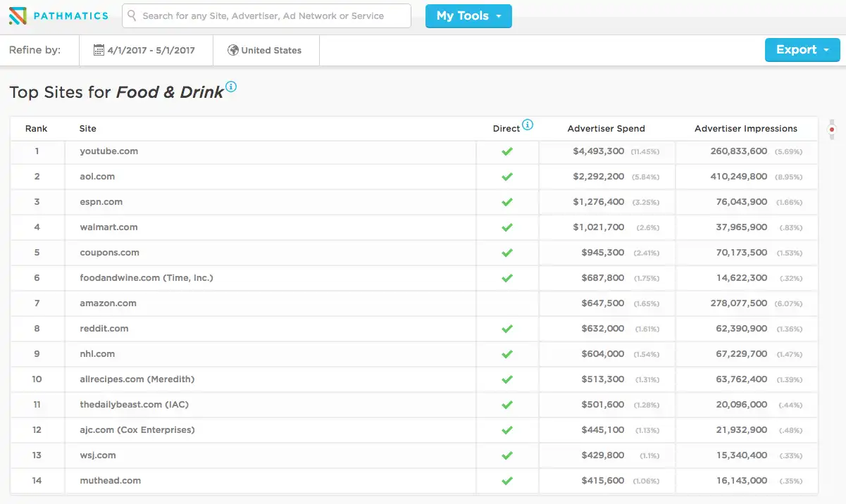Click the green checkmark in espn.com row
The image size is (846, 504).
tap(507, 202)
